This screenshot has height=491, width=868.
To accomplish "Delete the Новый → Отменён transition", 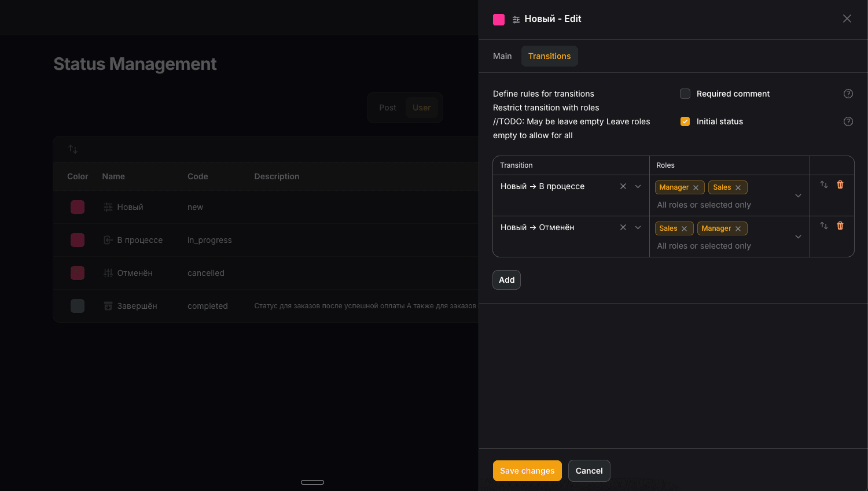I will tap(840, 226).
